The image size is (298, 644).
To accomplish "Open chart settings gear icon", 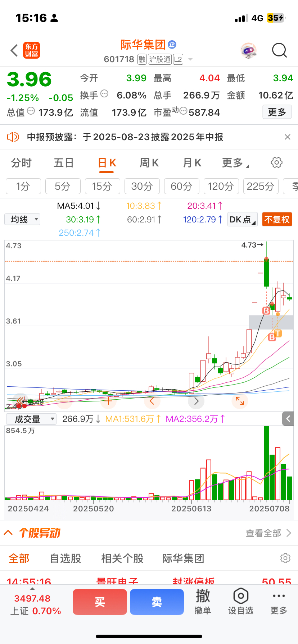I will tap(276, 162).
